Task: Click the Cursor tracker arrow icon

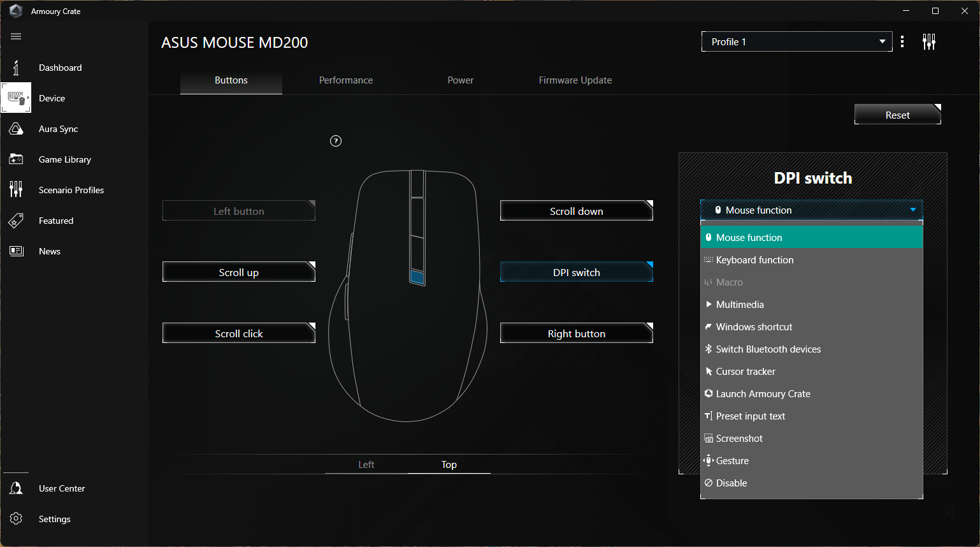Action: tap(709, 371)
